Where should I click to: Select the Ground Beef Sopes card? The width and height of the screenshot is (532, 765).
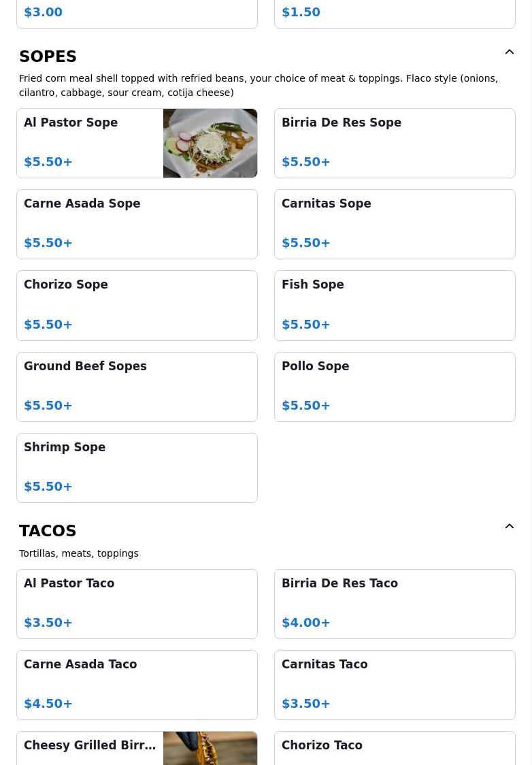[137, 387]
